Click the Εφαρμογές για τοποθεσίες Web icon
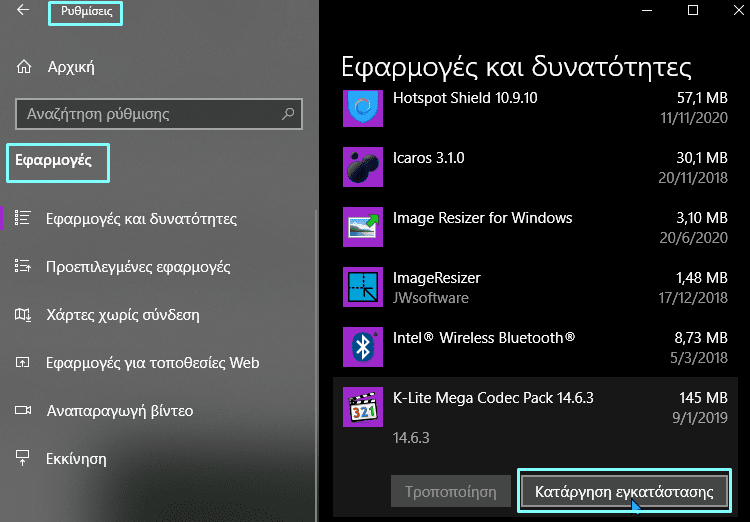Image resolution: width=750 pixels, height=522 pixels. (x=22, y=362)
